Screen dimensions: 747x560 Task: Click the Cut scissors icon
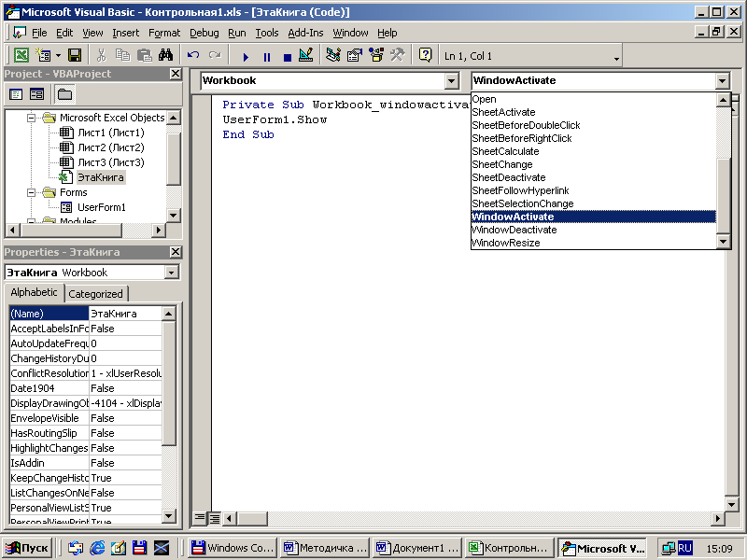(x=101, y=55)
